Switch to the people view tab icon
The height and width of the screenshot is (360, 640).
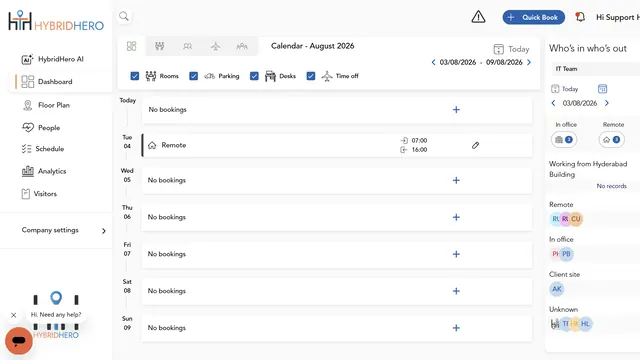tap(187, 47)
